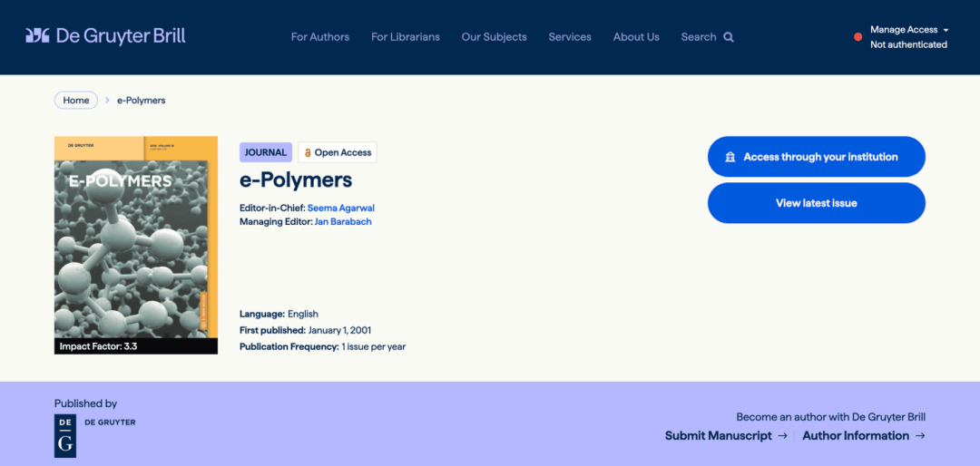Click the search magnifier icon
The image size is (980, 466).
click(729, 37)
